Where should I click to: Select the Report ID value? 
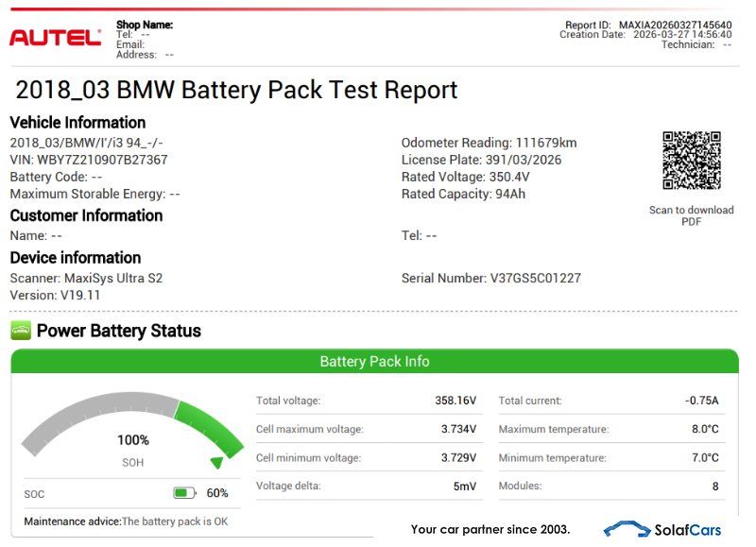[x=675, y=25]
